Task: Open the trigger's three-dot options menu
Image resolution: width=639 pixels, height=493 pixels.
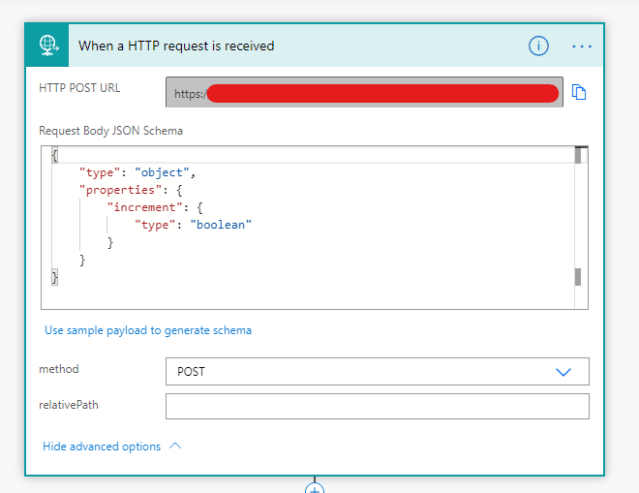Action: click(582, 46)
